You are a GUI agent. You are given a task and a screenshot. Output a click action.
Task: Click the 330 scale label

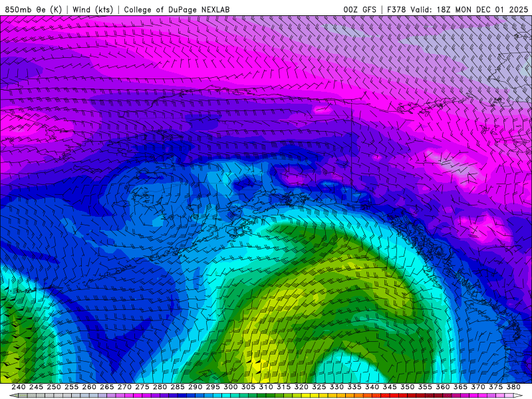pyautogui.click(x=336, y=387)
